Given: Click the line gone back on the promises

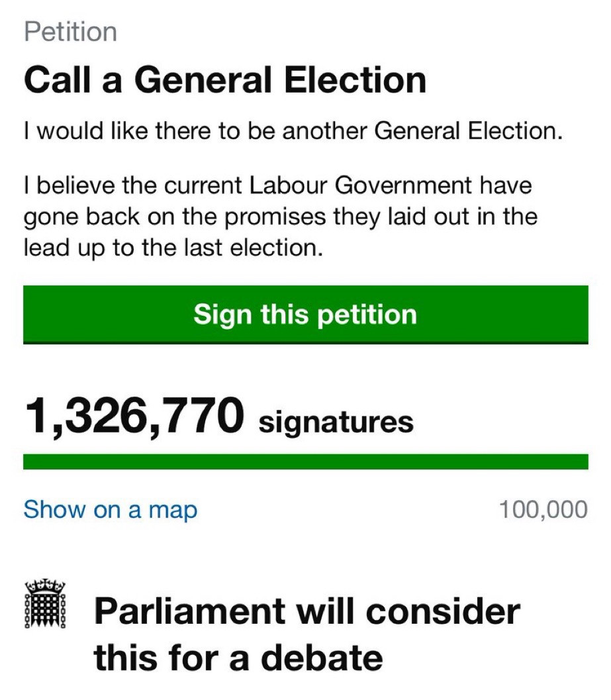Looking at the screenshot, I should 280,219.
